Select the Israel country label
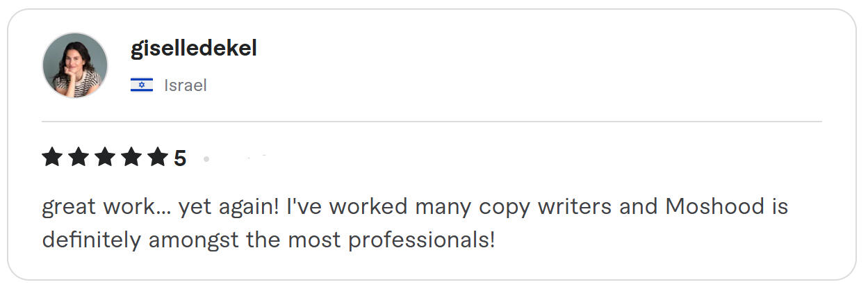Viewport: 868px width, 289px height. pos(186,85)
